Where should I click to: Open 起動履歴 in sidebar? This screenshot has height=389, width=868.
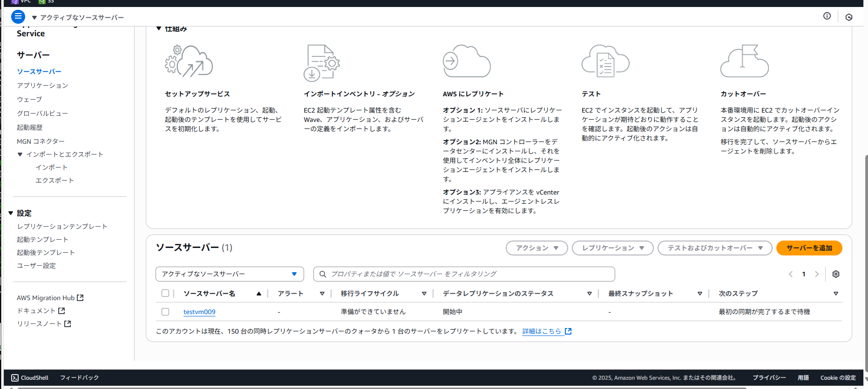click(30, 127)
